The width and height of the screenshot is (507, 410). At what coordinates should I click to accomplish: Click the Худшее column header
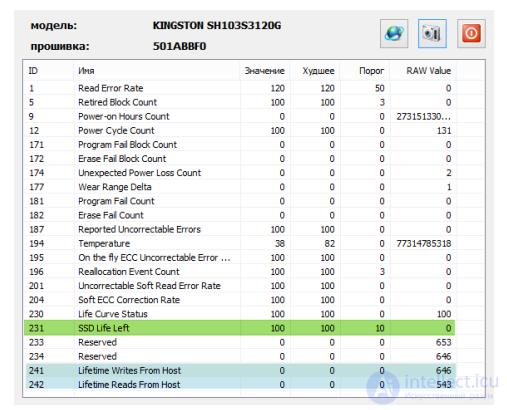click(315, 71)
